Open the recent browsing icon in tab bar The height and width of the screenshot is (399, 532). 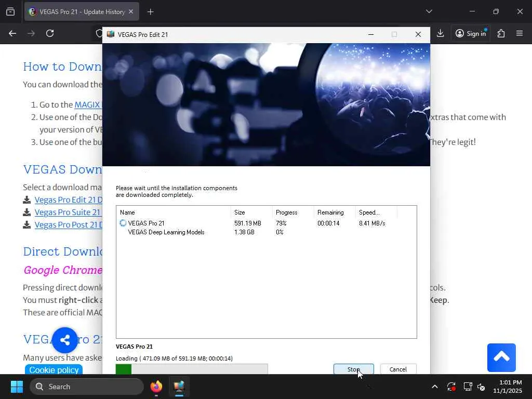10,12
